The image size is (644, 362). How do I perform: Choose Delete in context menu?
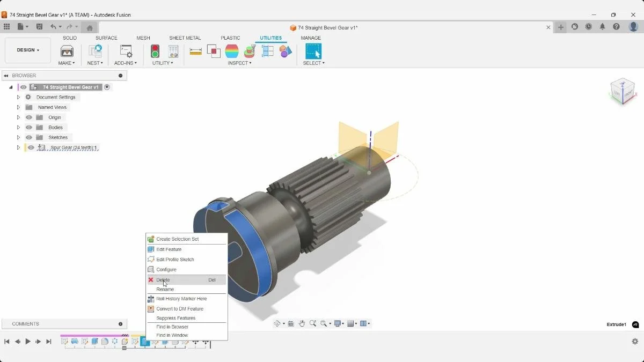(x=187, y=280)
